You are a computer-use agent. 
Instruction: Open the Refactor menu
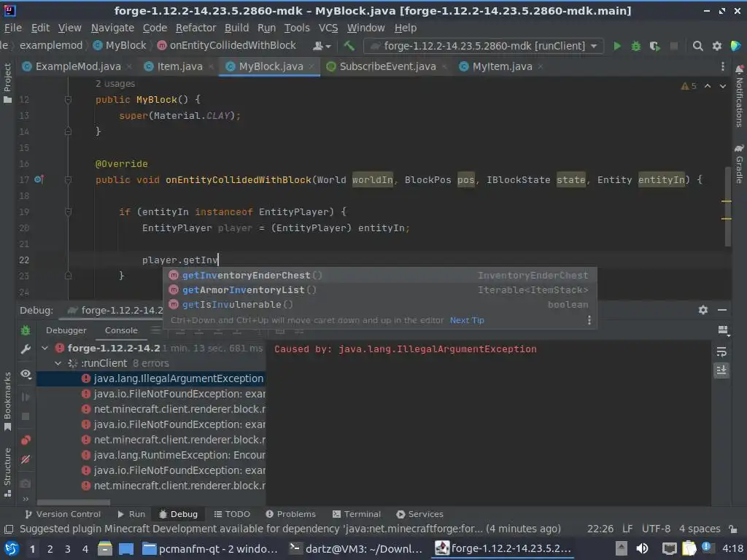coord(196,28)
